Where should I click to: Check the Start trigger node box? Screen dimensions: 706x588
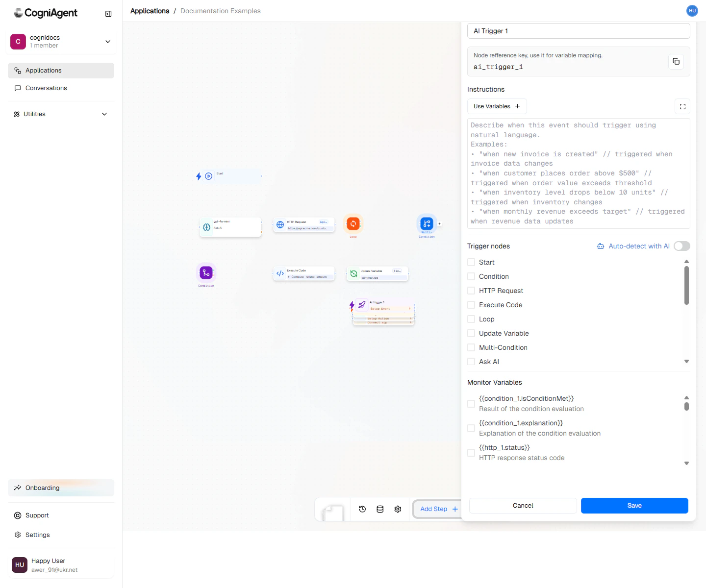coord(471,262)
